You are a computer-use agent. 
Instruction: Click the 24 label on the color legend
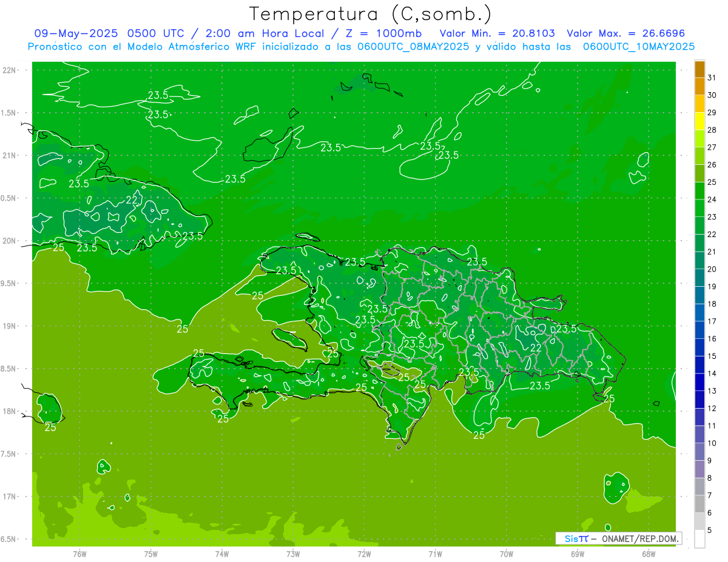point(712,199)
